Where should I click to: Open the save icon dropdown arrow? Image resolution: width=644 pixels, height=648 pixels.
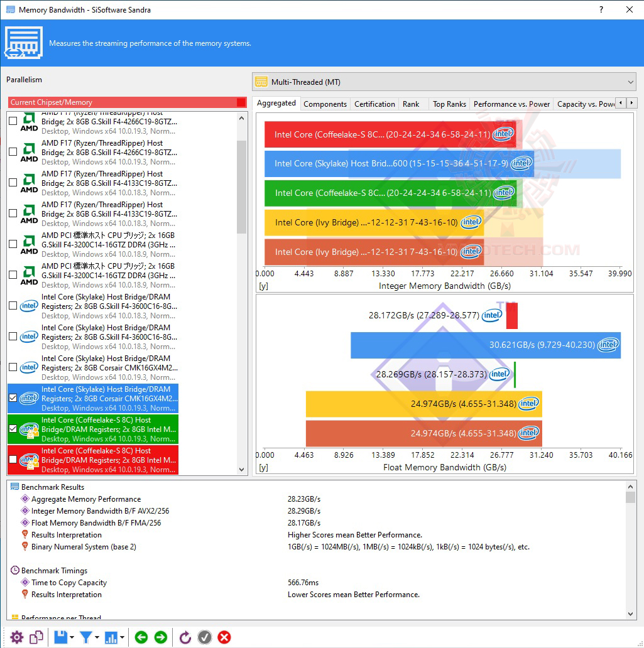click(x=72, y=637)
